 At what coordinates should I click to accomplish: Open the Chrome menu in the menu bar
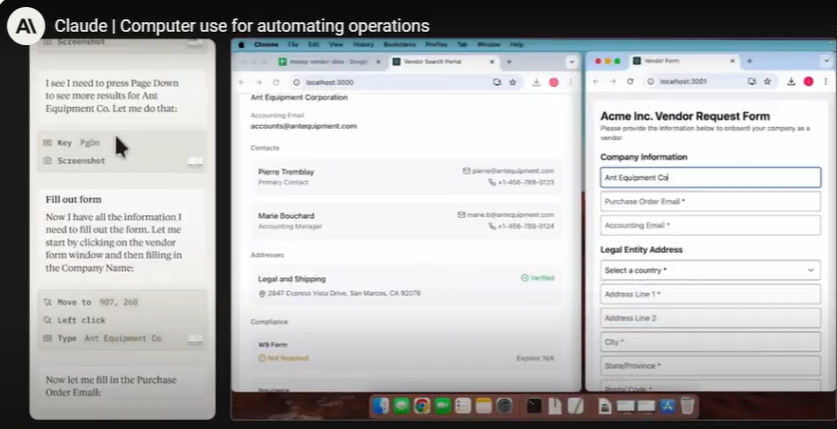pos(266,45)
